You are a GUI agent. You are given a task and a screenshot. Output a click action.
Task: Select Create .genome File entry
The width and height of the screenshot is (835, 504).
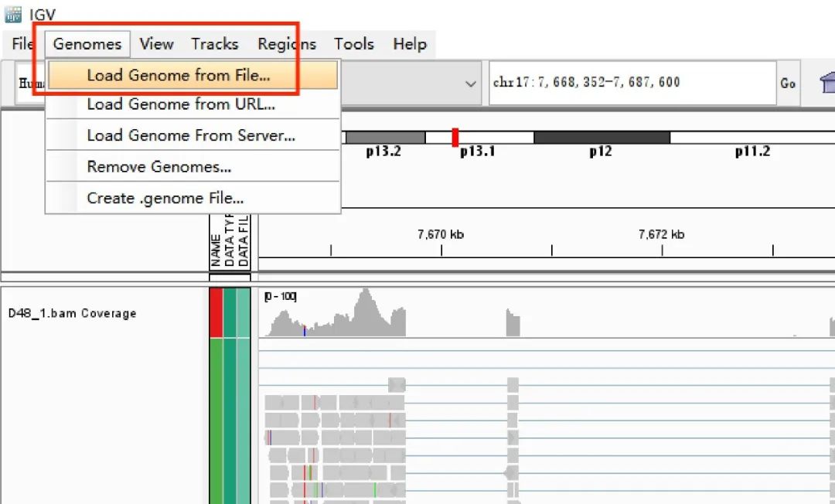tap(193, 198)
